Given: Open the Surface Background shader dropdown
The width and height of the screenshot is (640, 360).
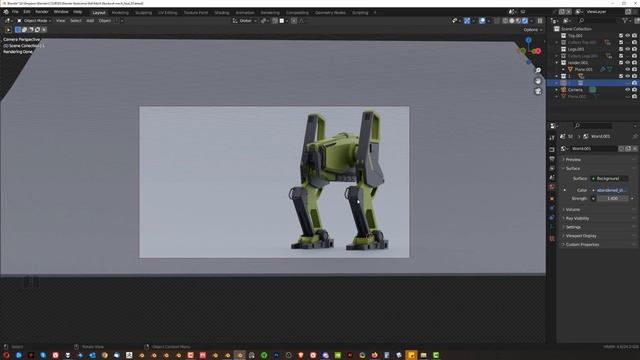Looking at the screenshot, I should pyautogui.click(x=610, y=178).
